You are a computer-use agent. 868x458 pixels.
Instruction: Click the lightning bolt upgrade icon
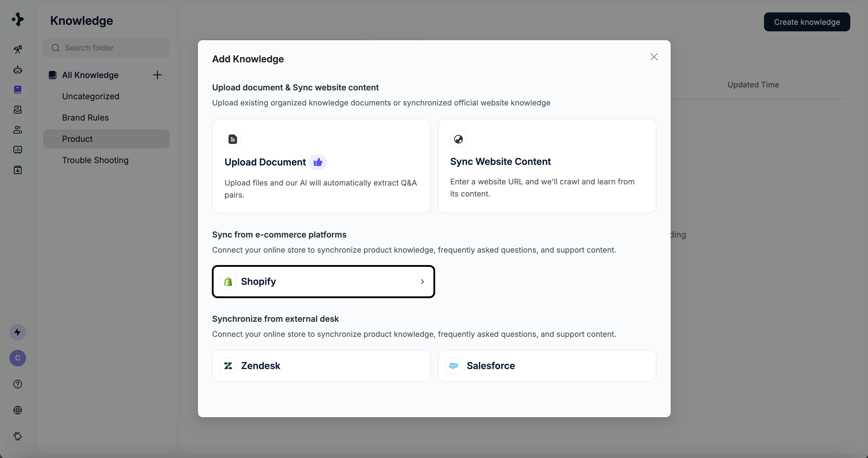pyautogui.click(x=17, y=332)
